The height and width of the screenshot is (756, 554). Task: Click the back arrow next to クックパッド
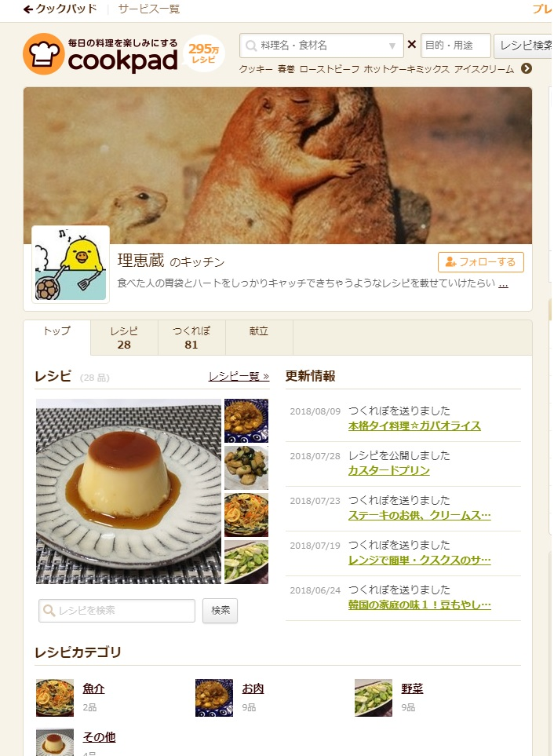point(28,9)
